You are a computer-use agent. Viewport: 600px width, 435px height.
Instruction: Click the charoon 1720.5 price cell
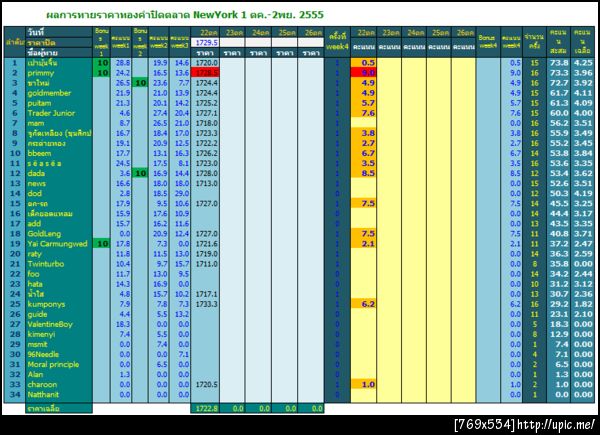pos(205,384)
